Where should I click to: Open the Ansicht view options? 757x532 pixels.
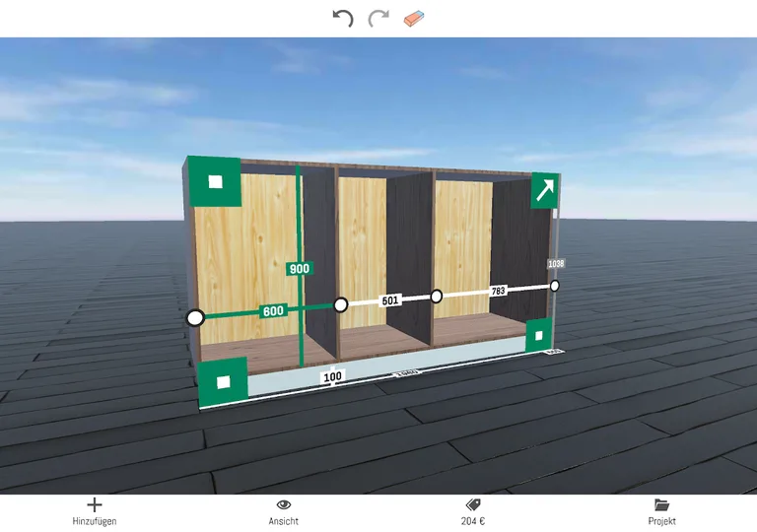pyautogui.click(x=284, y=512)
